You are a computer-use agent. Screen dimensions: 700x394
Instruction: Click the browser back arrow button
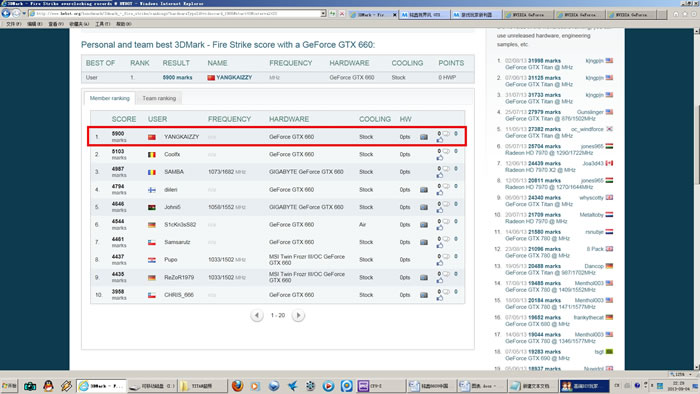(6, 13)
